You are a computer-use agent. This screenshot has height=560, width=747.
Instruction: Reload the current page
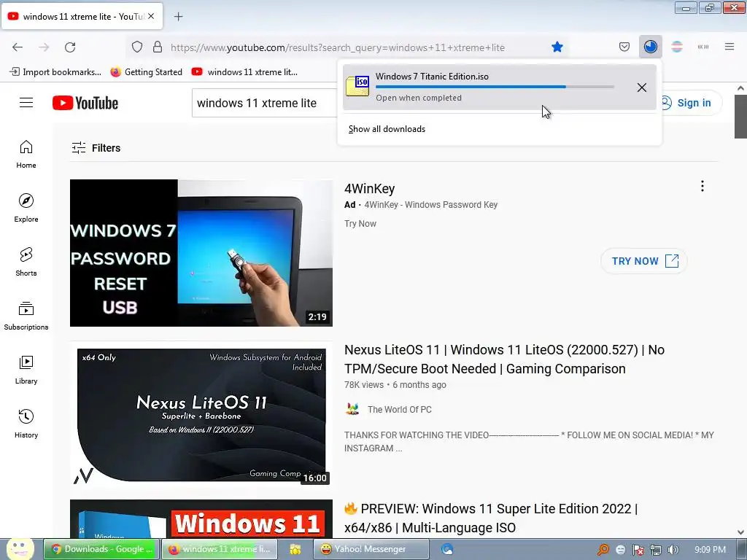point(70,47)
